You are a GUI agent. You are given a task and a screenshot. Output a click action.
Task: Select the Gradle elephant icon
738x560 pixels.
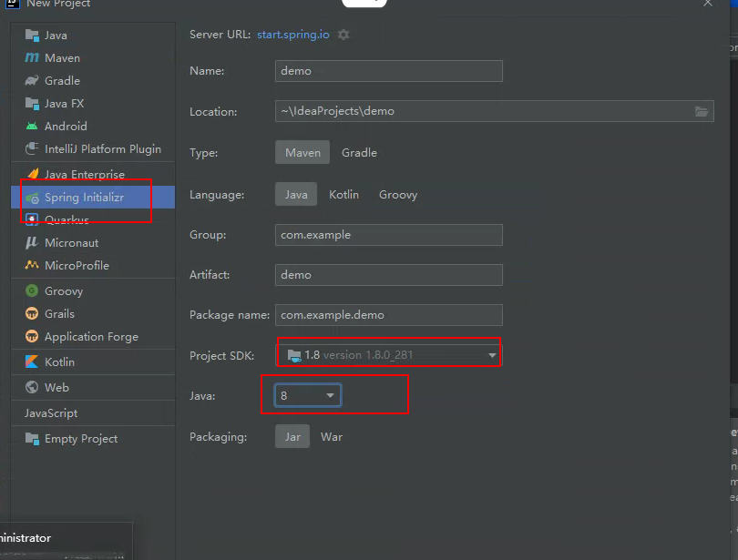point(32,81)
